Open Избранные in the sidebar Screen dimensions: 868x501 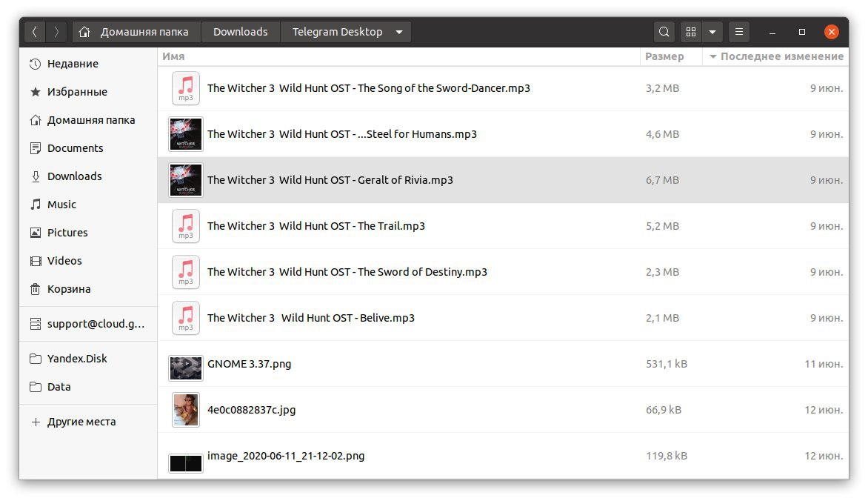pos(89,92)
